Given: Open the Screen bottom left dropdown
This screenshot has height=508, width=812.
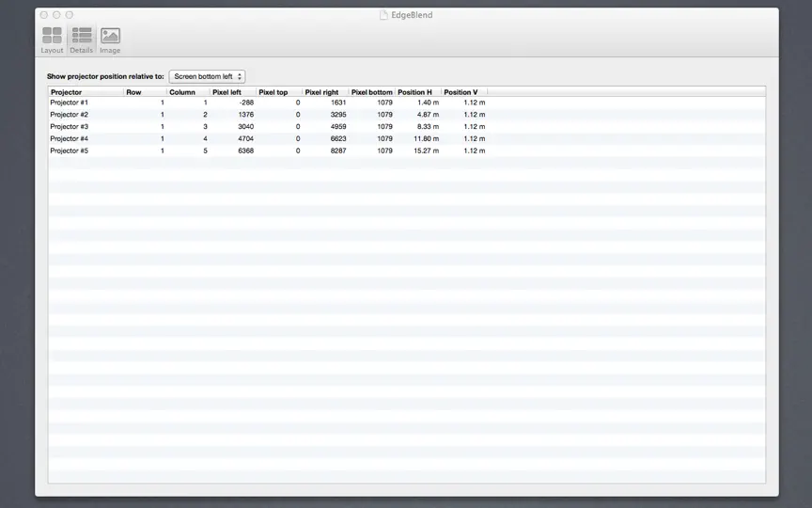Looking at the screenshot, I should (x=207, y=76).
